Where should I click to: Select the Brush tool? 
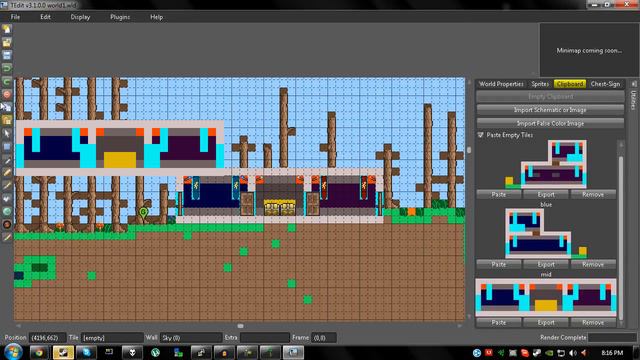[x=7, y=185]
